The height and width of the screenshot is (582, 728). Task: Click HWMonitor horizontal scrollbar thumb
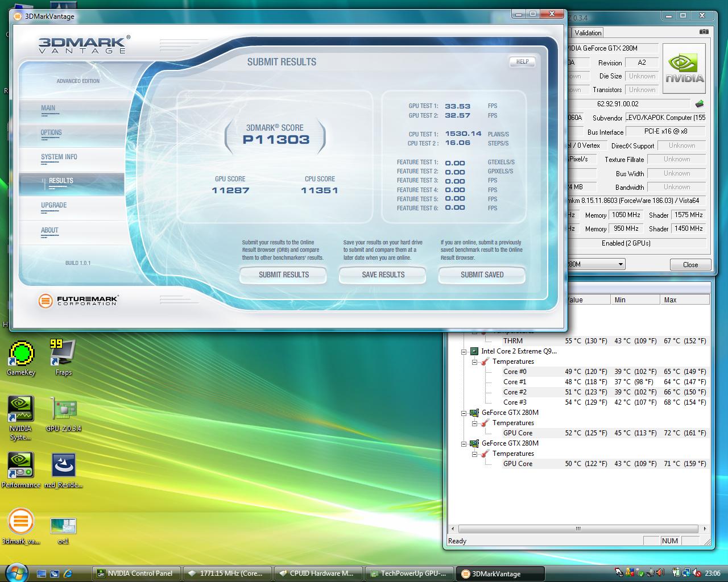(x=578, y=529)
